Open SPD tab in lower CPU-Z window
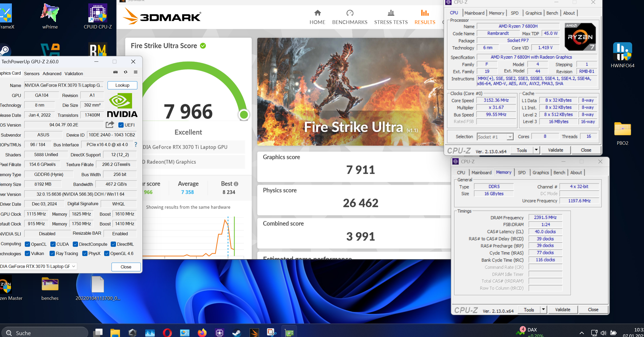The image size is (644, 337). pyautogui.click(x=521, y=172)
